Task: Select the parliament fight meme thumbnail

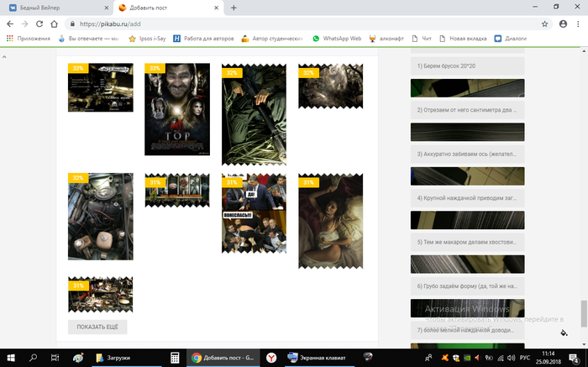Action: pos(254,213)
